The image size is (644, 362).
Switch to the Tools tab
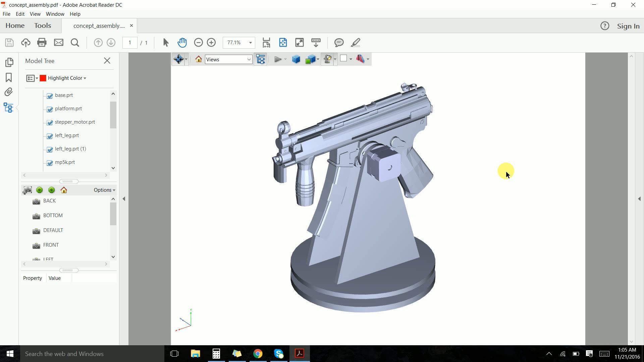tap(43, 25)
